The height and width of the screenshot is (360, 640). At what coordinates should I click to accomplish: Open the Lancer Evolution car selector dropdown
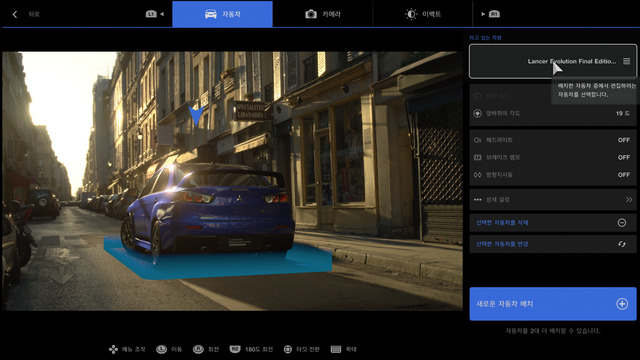click(553, 61)
